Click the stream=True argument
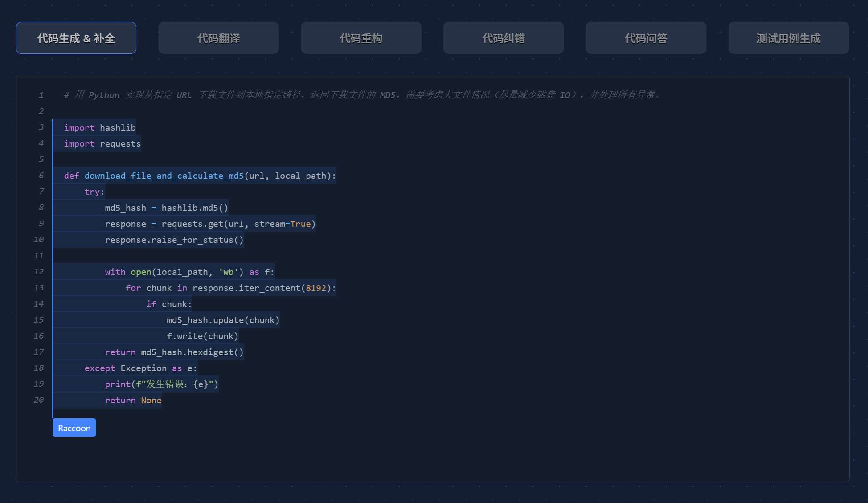The width and height of the screenshot is (868, 503). pyautogui.click(x=282, y=224)
